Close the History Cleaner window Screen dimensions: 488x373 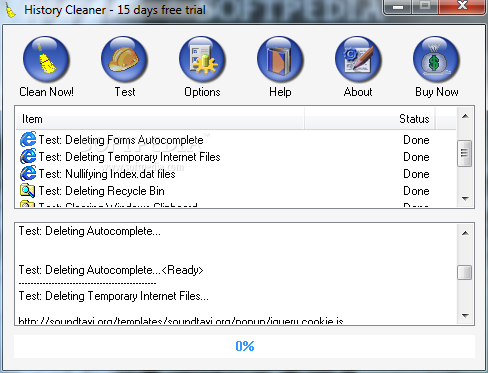point(462,7)
